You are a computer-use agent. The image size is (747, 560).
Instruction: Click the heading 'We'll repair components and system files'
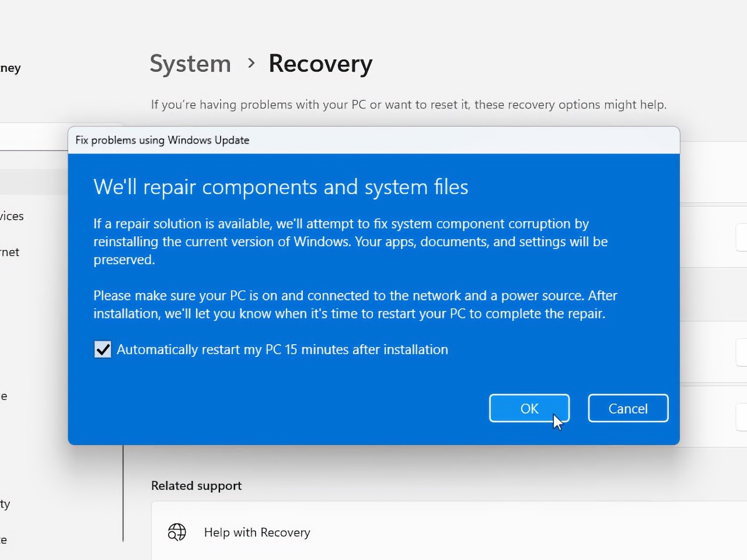coord(281,187)
